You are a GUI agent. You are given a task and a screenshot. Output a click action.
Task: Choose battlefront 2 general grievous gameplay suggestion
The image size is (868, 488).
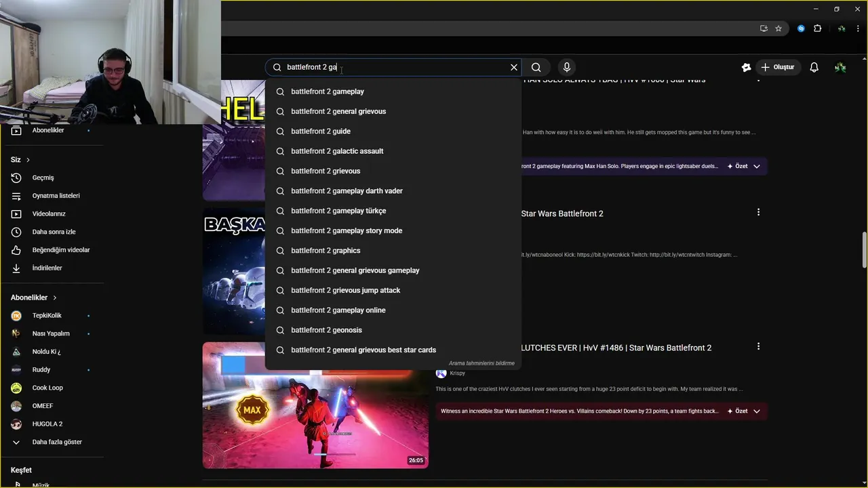tap(393, 270)
